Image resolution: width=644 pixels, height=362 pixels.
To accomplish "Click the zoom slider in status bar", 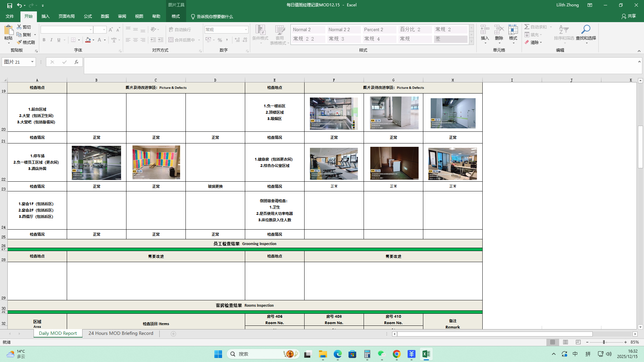I will (604, 342).
